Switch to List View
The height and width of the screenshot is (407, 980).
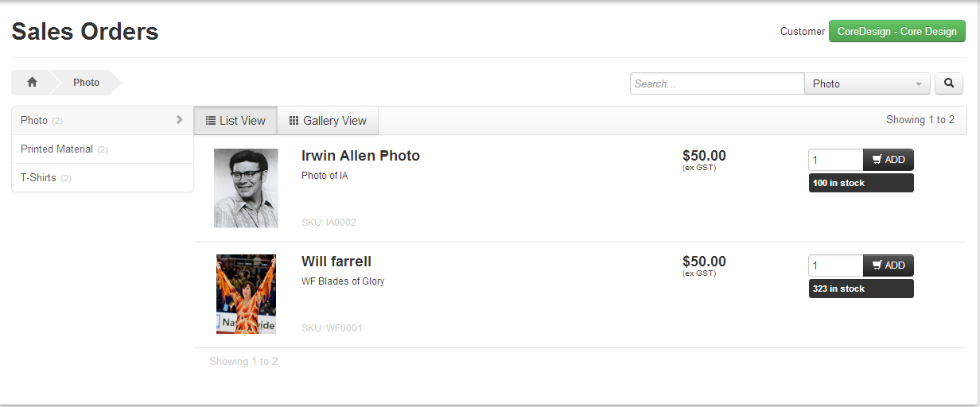235,121
